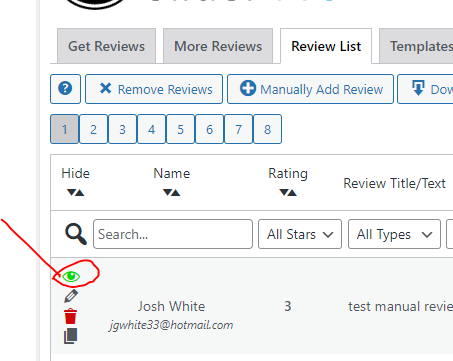
Task: Click the rating value 3
Action: 288,306
